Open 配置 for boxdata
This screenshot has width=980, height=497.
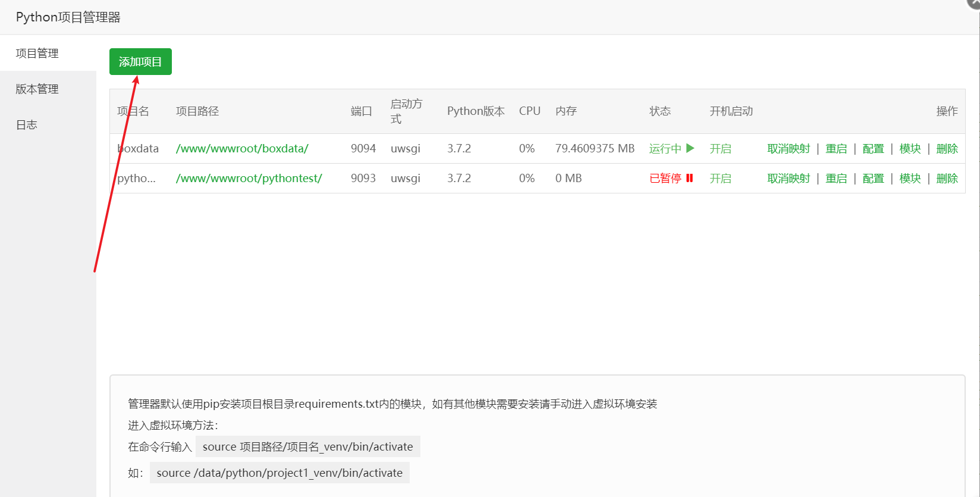(x=873, y=149)
